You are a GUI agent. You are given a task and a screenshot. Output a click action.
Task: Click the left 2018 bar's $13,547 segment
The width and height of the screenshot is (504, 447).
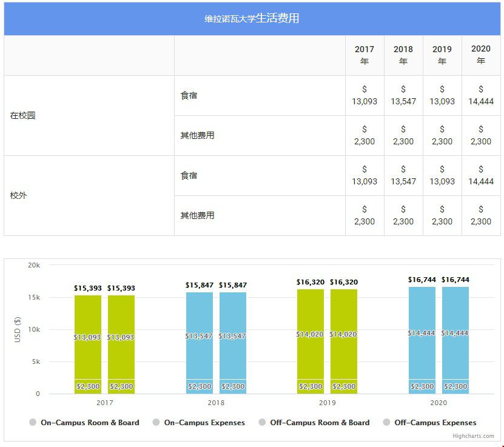click(x=200, y=336)
